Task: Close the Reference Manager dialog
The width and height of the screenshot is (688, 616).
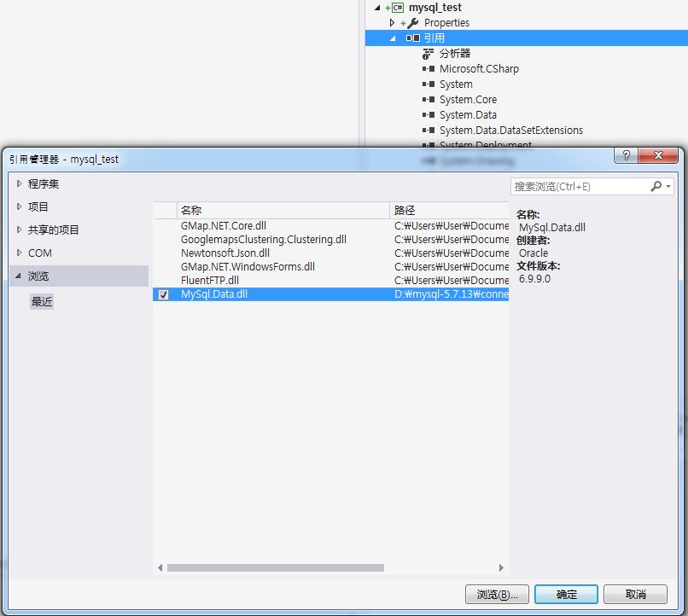Action: pos(658,155)
